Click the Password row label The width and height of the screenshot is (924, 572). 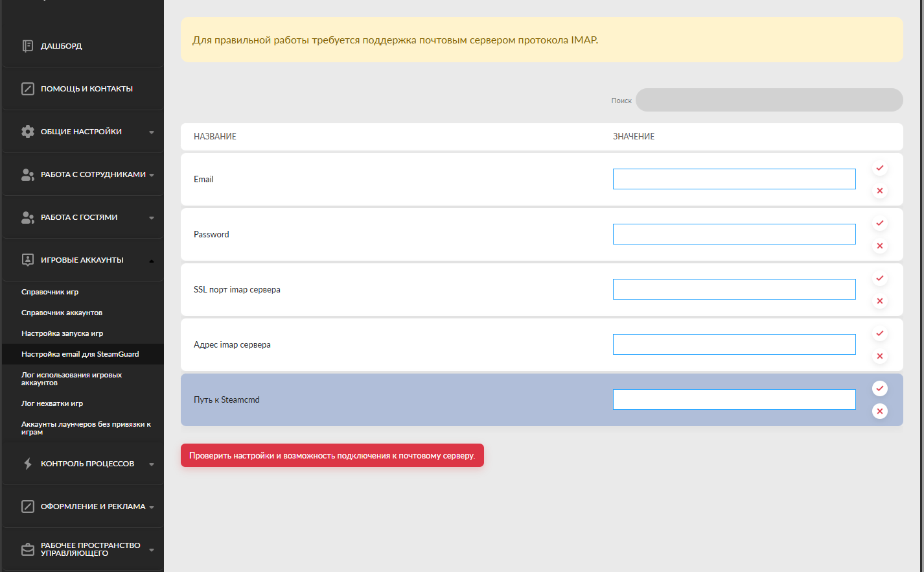211,234
